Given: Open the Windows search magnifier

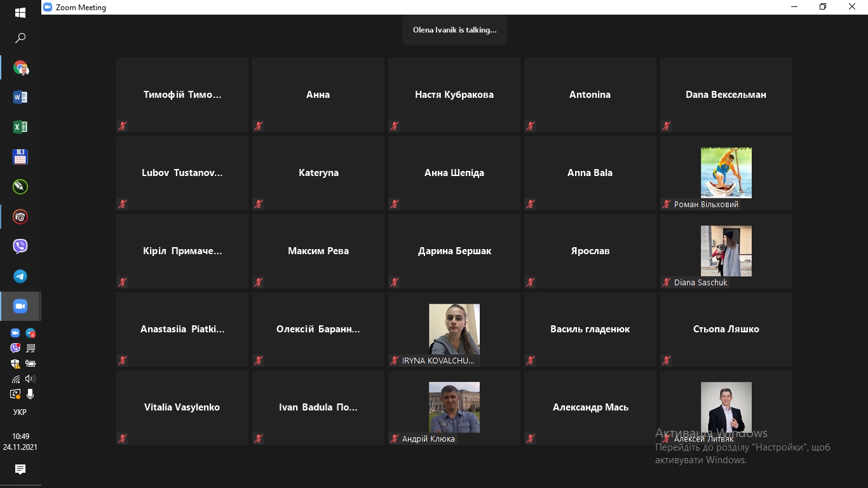Looking at the screenshot, I should [20, 39].
